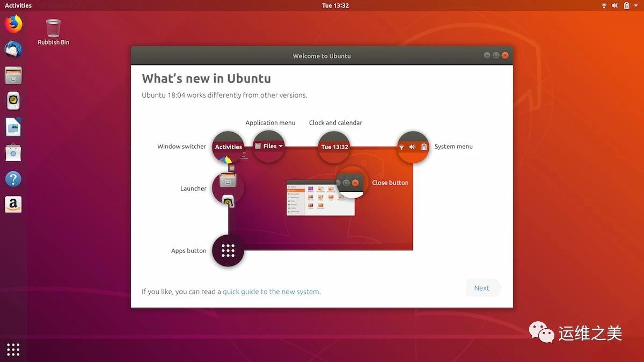Image resolution: width=644 pixels, height=362 pixels.
Task: Show Applications grid at dock bottom
Action: [13, 349]
